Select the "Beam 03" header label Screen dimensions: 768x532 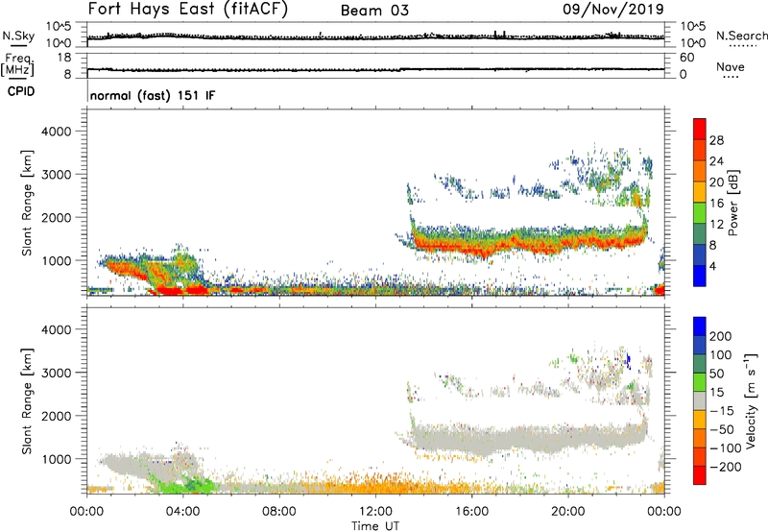coord(374,11)
